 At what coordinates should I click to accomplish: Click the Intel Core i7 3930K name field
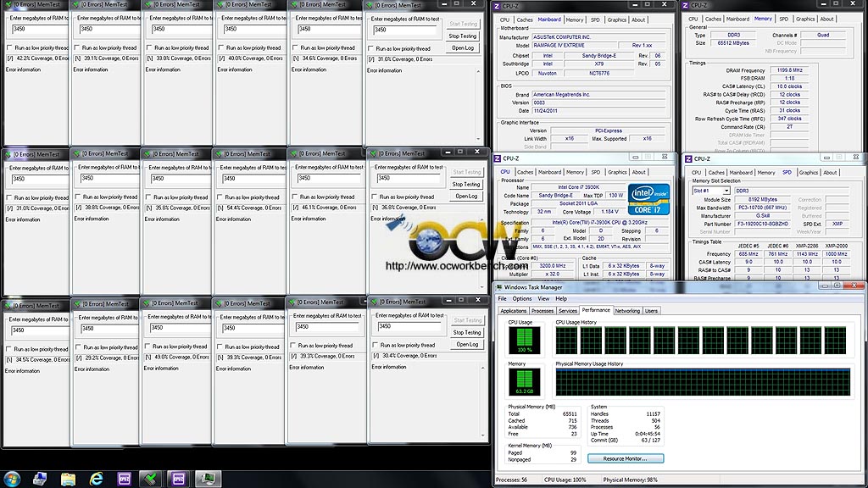pos(578,187)
